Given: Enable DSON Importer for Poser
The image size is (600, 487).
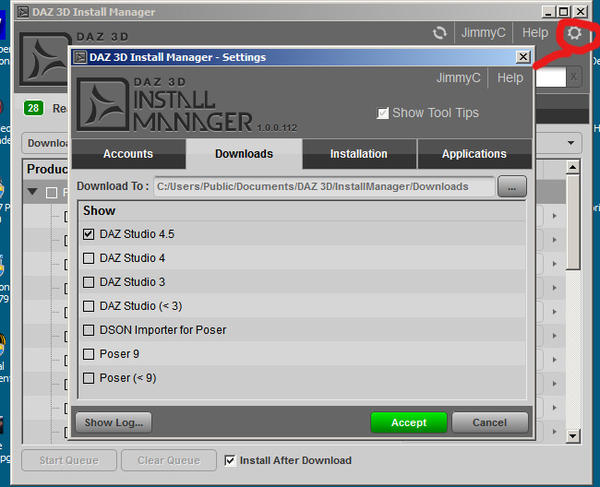Looking at the screenshot, I should (x=88, y=330).
